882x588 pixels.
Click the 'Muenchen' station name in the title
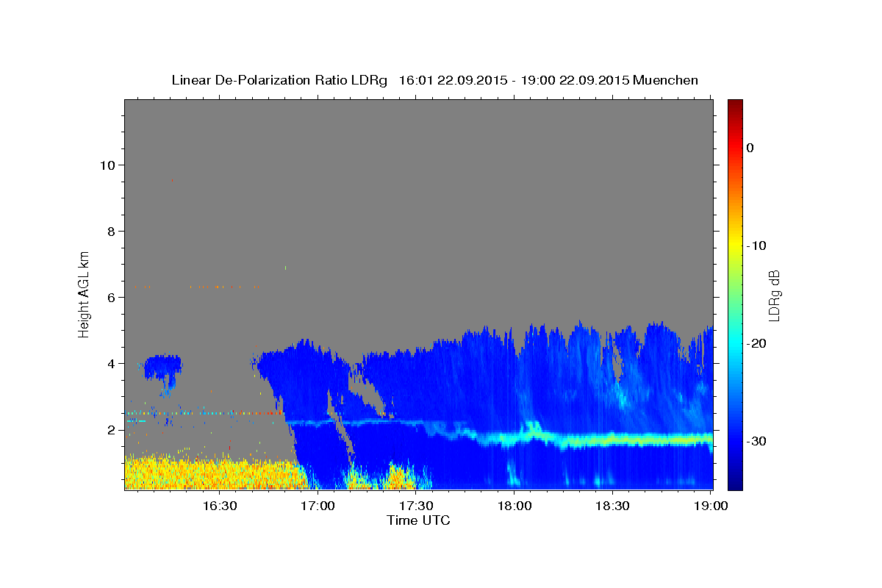(x=666, y=80)
